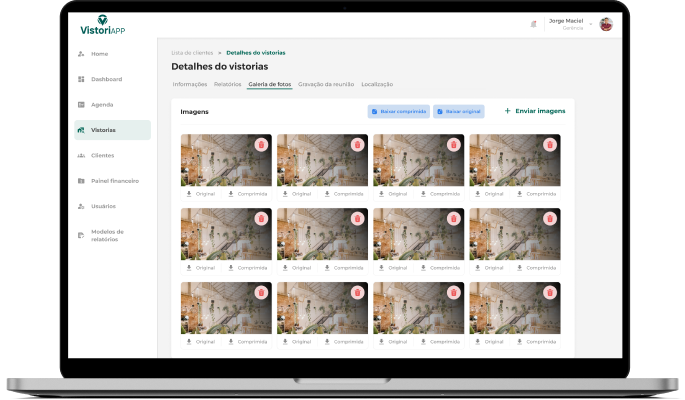Click the Baixar comprimido button
The width and height of the screenshot is (685, 400).
[x=399, y=112]
